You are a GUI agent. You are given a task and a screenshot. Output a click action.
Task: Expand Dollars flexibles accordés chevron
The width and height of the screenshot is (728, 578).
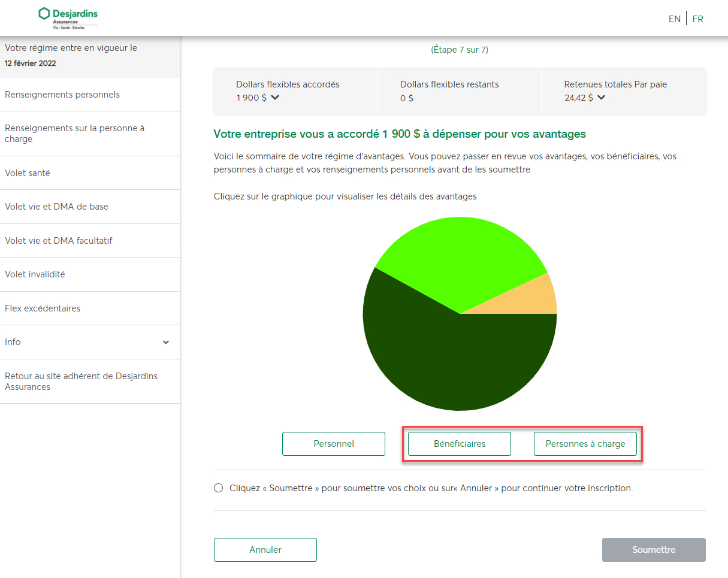pyautogui.click(x=275, y=98)
